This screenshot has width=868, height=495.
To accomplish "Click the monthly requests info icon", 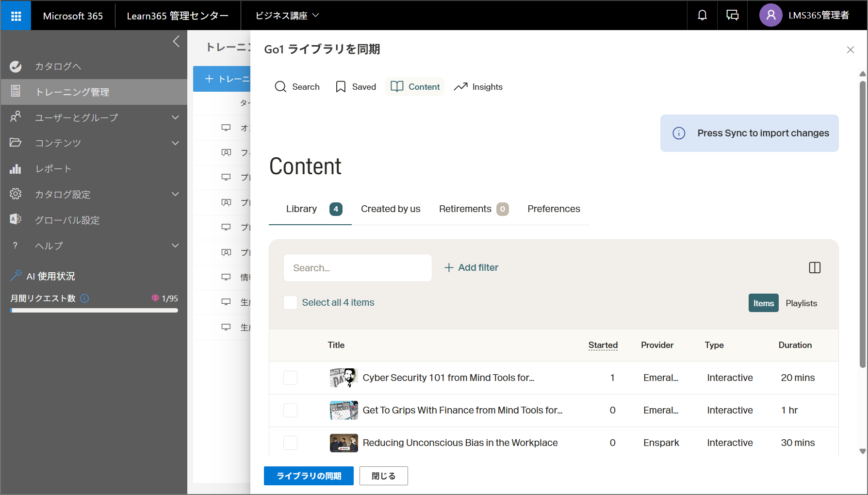I will [x=84, y=298].
